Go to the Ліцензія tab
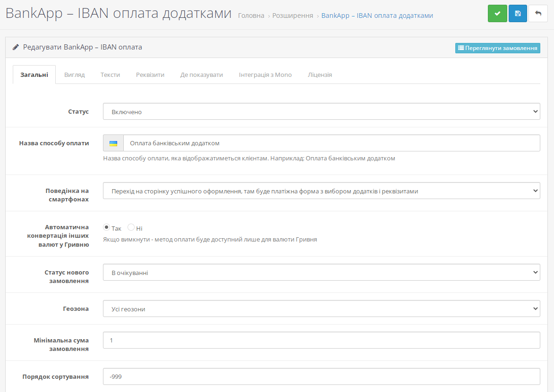Screen dimensions: 554x392 coord(320,75)
